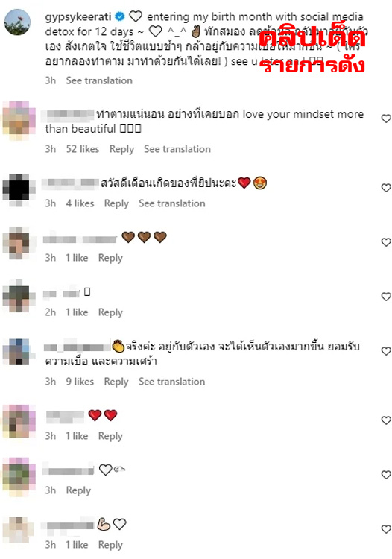Screen dimensions: 392x559
Task: View 52 likes on first comment
Action: coord(83,149)
